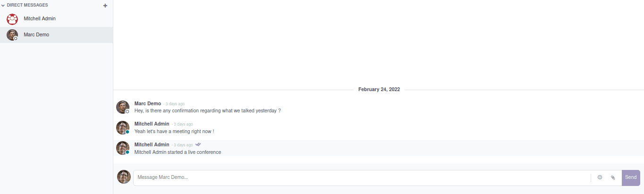Screen dimensions: 644x194
Task: Click the timestamp on Marc Demo's message
Action: point(175,104)
